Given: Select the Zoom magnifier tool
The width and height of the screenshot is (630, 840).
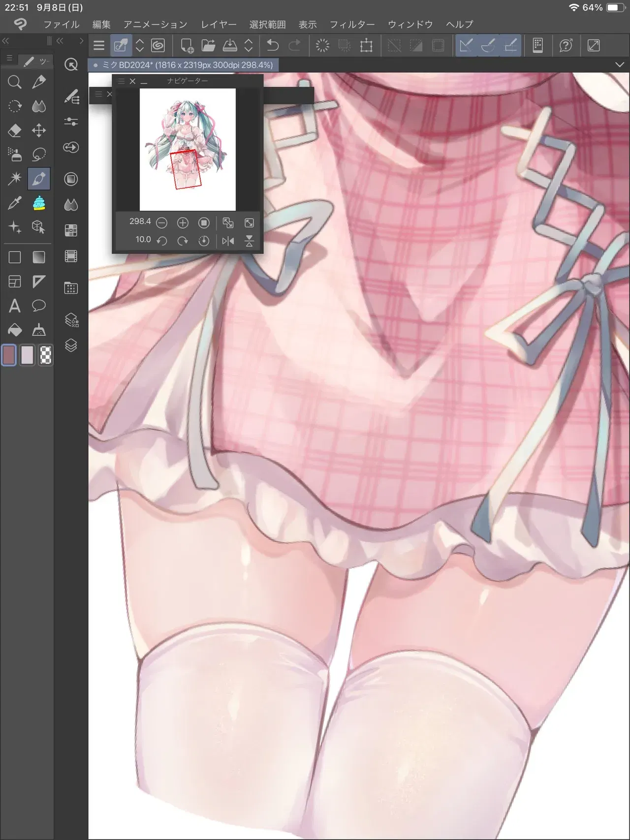Looking at the screenshot, I should [15, 82].
